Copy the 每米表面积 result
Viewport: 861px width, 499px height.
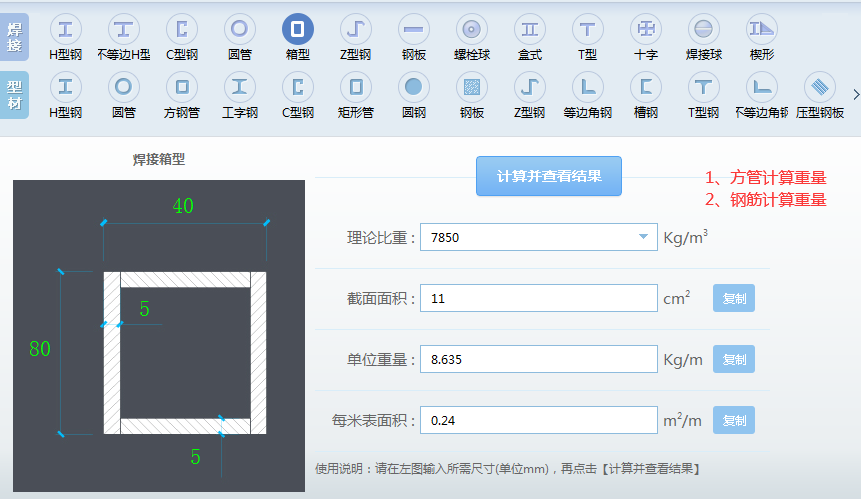(734, 420)
